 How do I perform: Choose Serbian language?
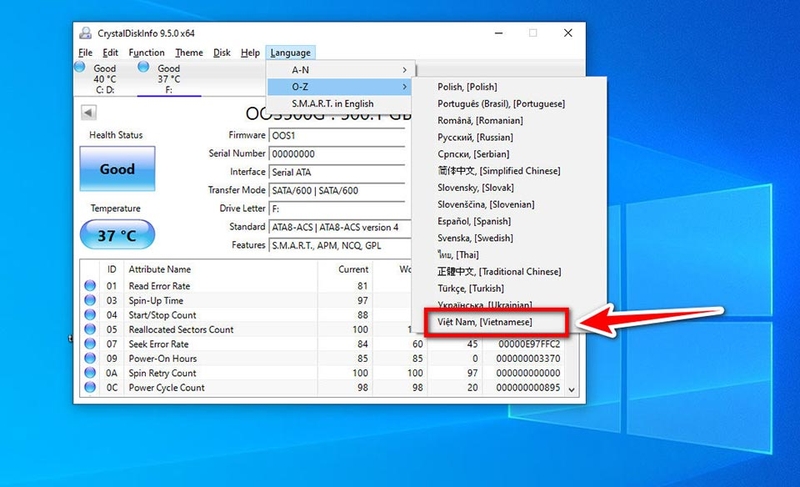[x=509, y=154]
